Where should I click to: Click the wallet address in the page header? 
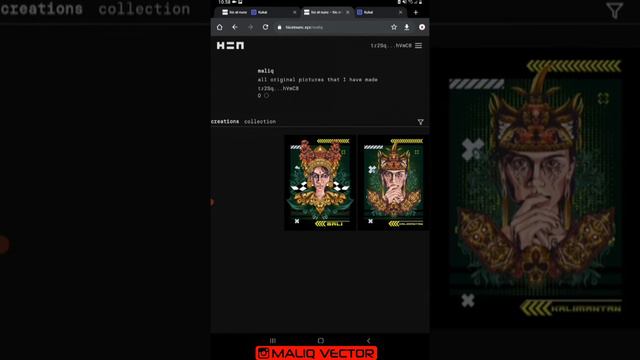click(391, 46)
